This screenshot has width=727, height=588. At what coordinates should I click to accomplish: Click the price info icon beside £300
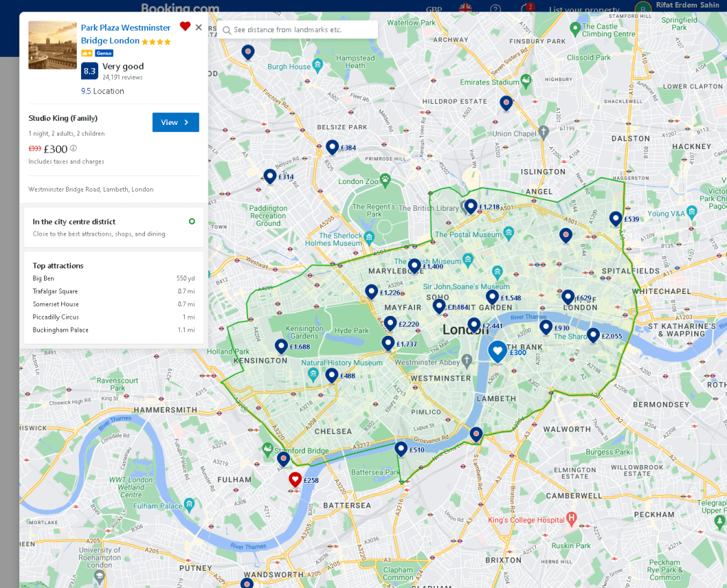(x=73, y=148)
